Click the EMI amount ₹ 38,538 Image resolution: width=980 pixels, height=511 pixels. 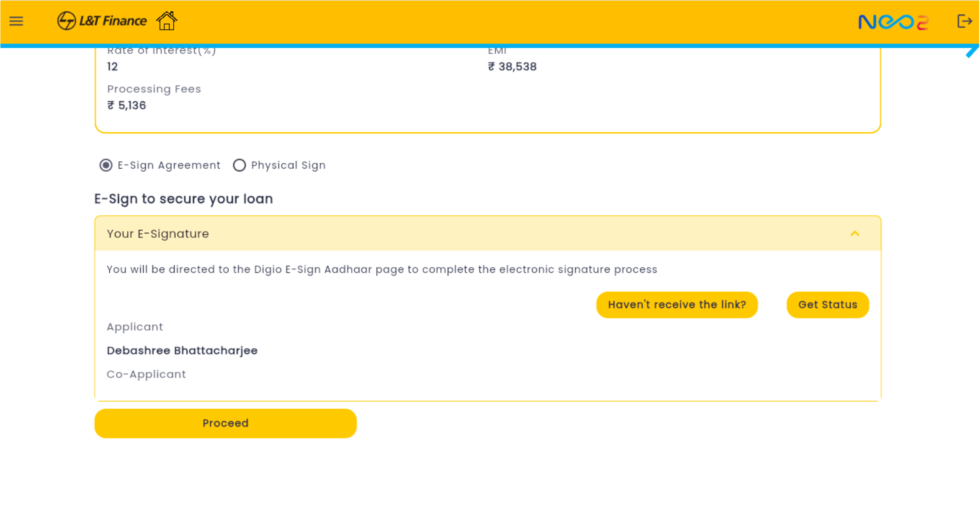[x=512, y=67]
